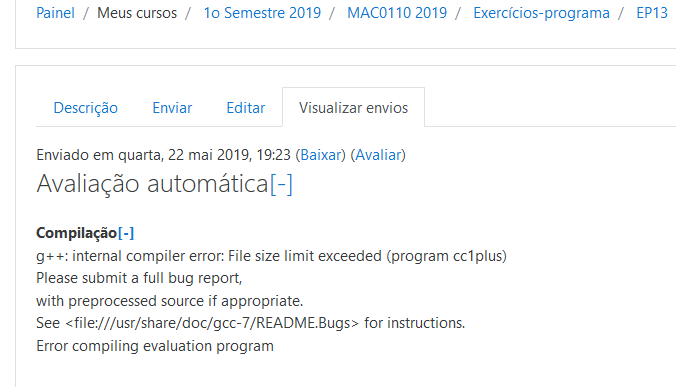Click the Avaliação automática heading text

pos(153,184)
